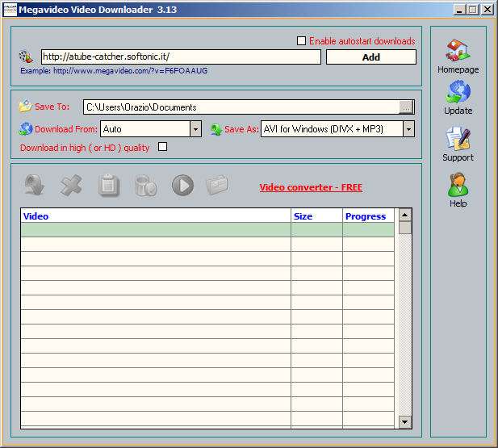Click the Update globe icon

point(458,91)
